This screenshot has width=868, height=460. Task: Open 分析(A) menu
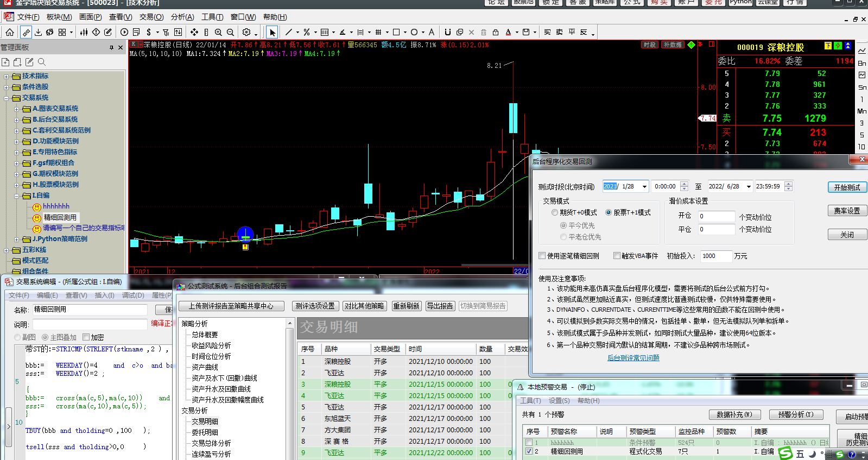click(x=182, y=17)
